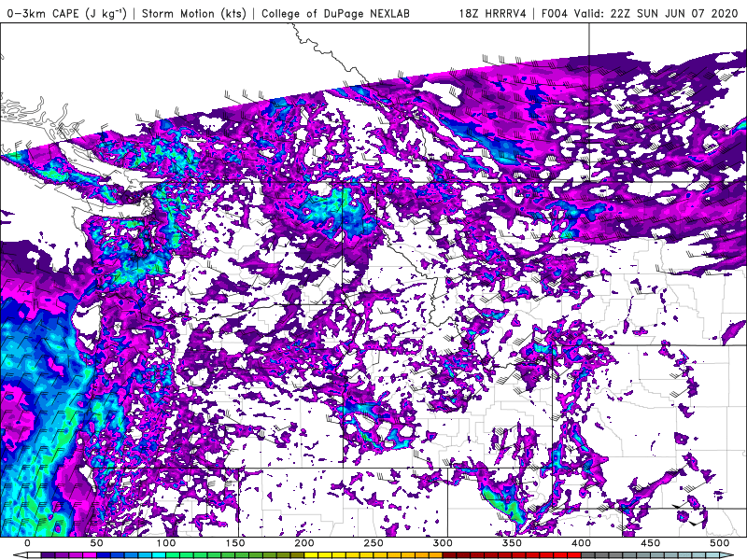The height and width of the screenshot is (560, 747).
Task: Click the colorbar label '500'
Action: (719, 543)
